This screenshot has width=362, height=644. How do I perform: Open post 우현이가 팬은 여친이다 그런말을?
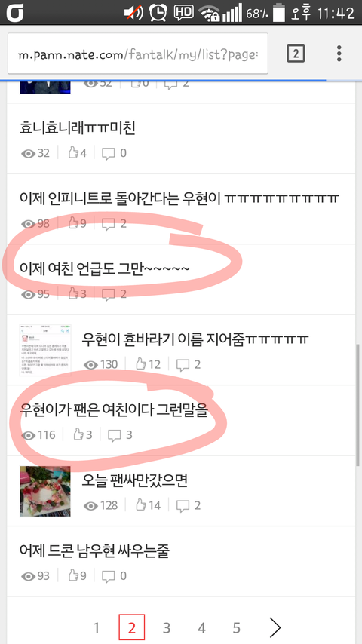[x=114, y=410]
